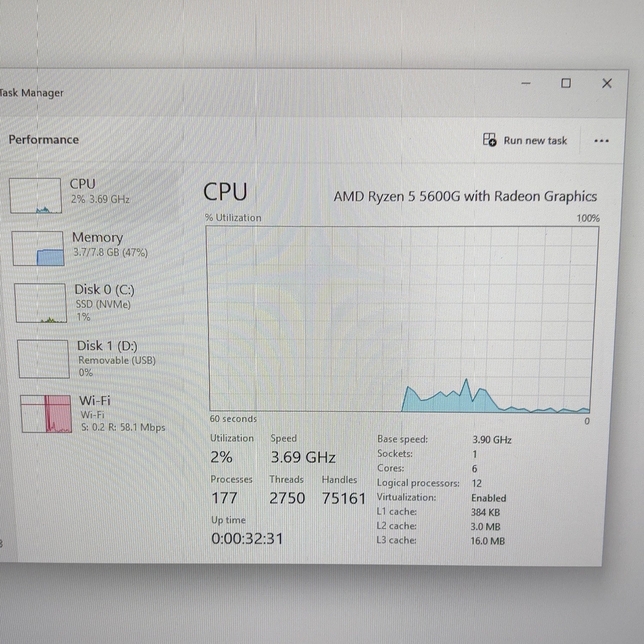Click the 3.7/7.8 GB (47%) memory text
Viewport: 644px width, 644px height.
coord(110,252)
